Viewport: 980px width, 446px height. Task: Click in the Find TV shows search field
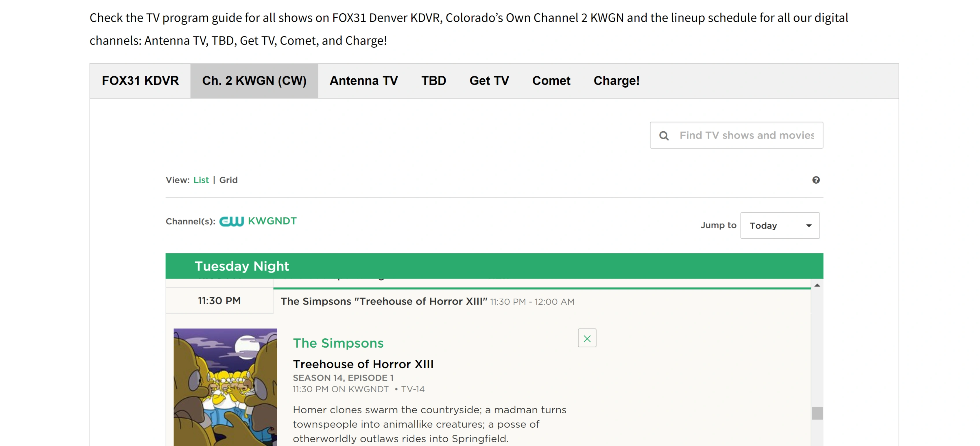click(x=746, y=135)
